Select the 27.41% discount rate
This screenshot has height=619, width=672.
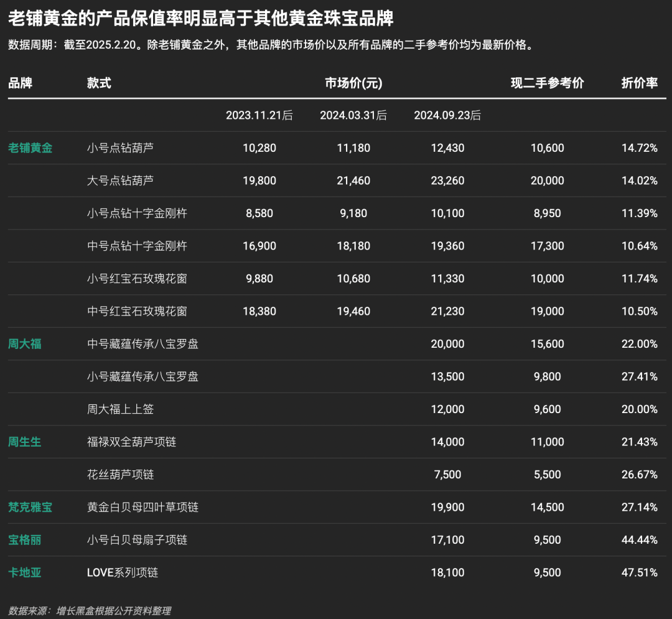tap(640, 376)
